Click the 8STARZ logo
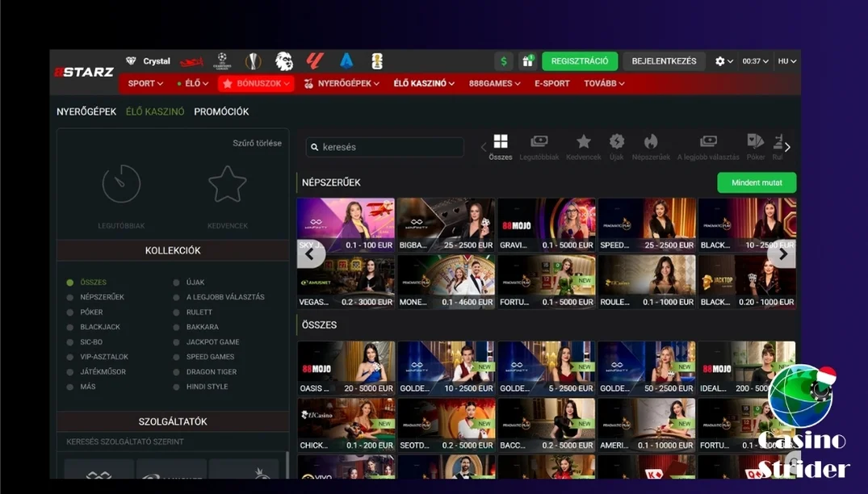 84,72
